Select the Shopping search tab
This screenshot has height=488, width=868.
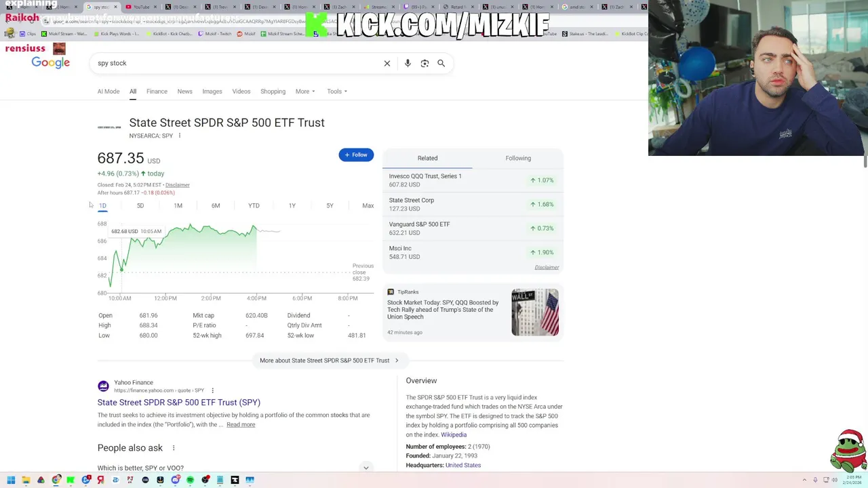click(273, 91)
